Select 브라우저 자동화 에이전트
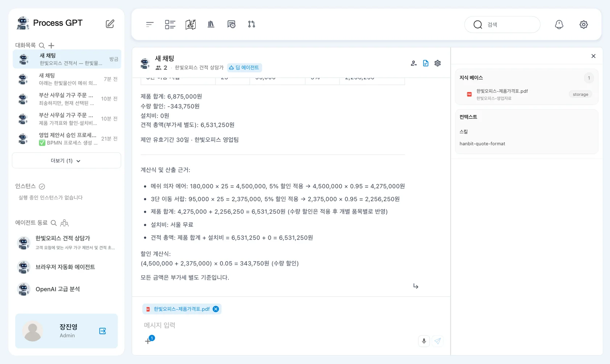This screenshot has height=364, width=610. point(66,267)
